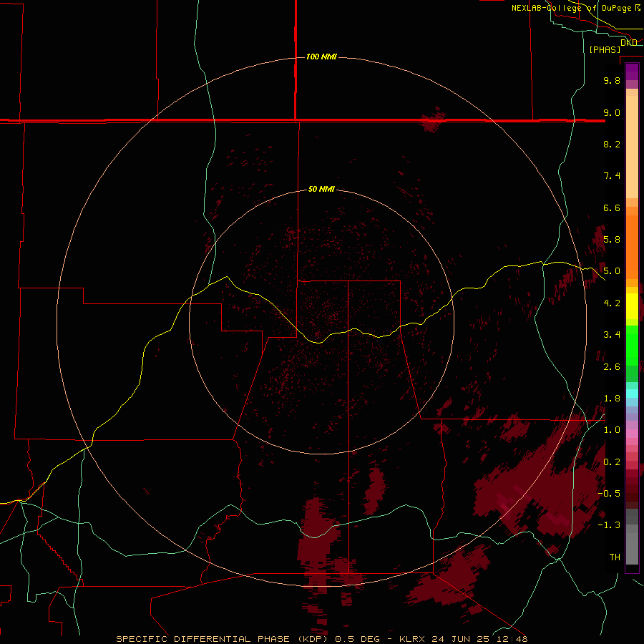Click the 1.8 scale value
Screen dimensions: 644x644
pos(612,399)
